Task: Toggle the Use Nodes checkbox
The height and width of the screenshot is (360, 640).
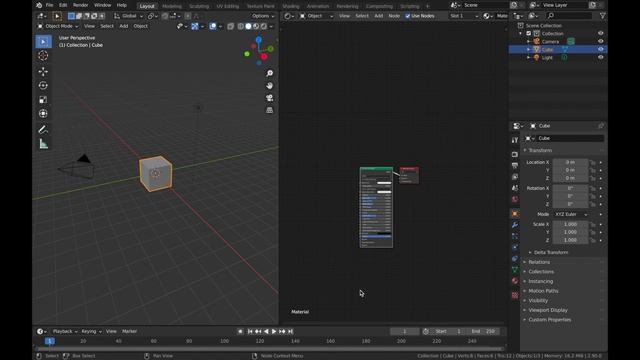Action: point(408,16)
